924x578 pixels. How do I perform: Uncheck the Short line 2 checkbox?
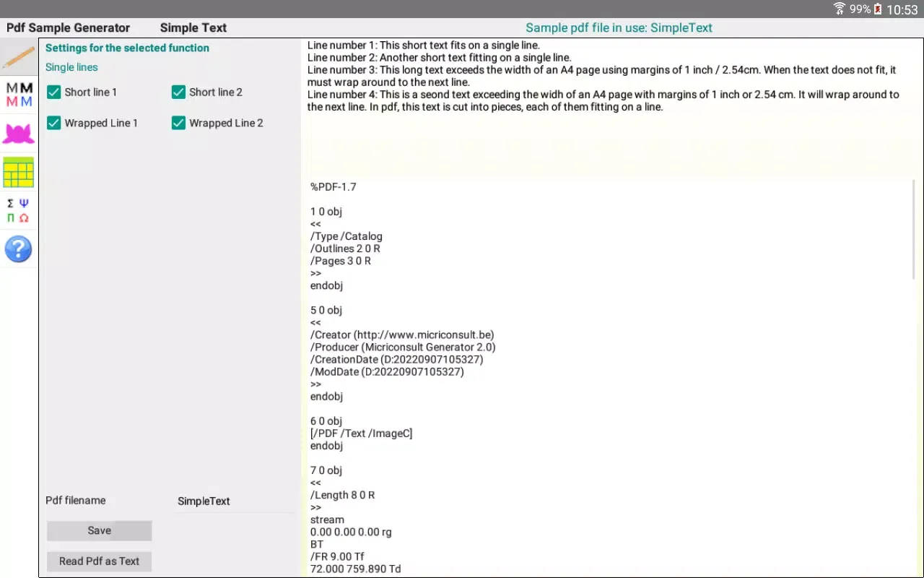tap(178, 92)
